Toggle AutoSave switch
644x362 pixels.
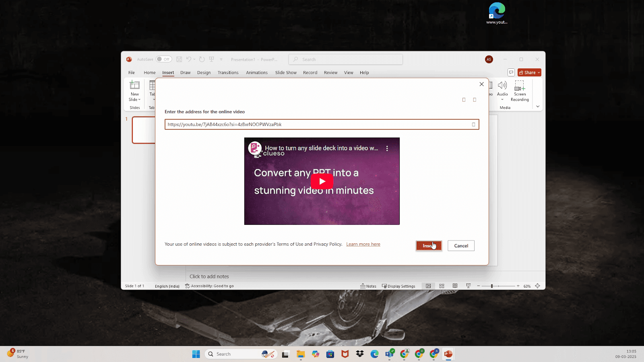click(x=164, y=59)
